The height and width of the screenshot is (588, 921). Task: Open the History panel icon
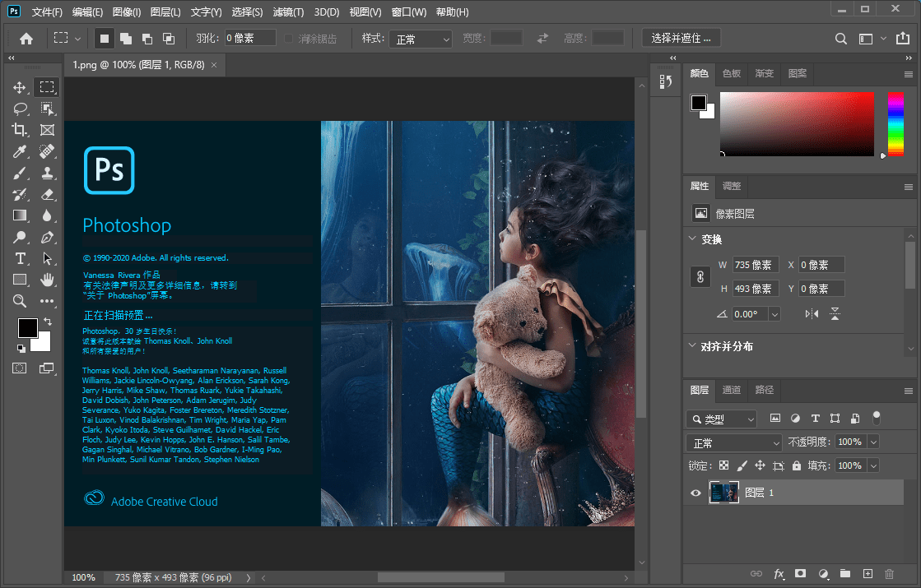666,81
